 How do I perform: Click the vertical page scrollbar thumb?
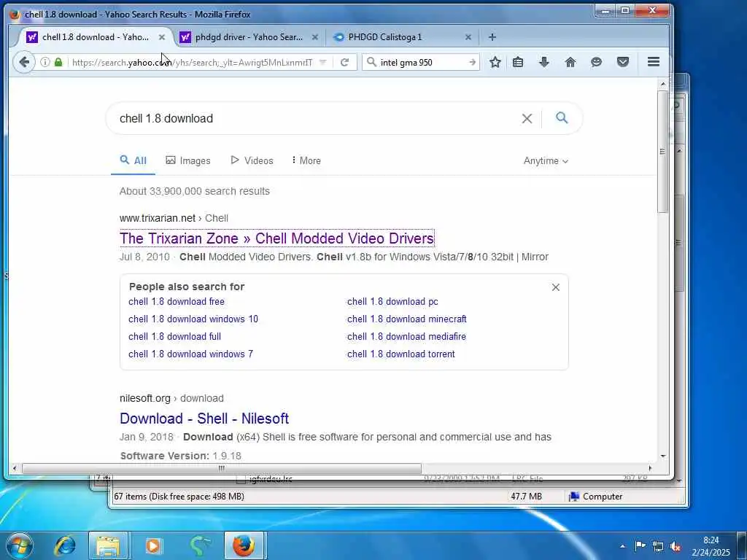[x=662, y=152]
